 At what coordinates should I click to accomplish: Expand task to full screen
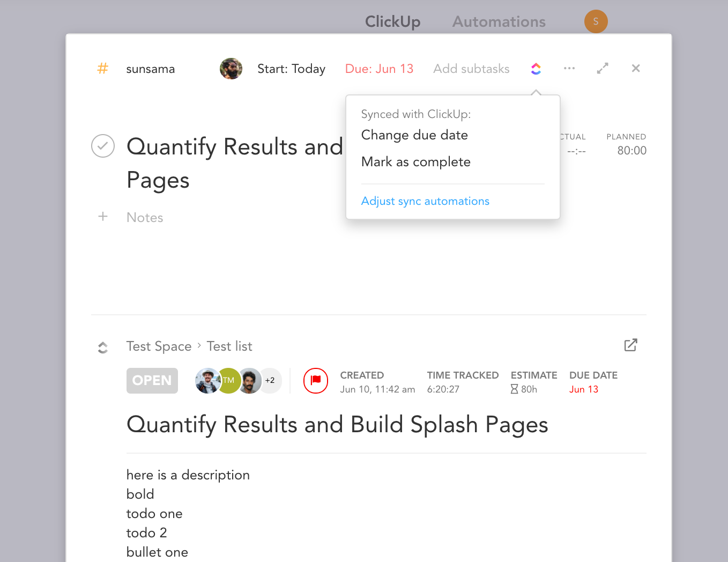603,68
